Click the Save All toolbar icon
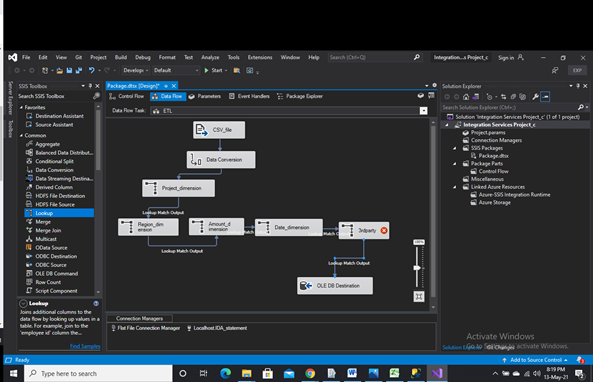The image size is (593, 382). (x=79, y=70)
